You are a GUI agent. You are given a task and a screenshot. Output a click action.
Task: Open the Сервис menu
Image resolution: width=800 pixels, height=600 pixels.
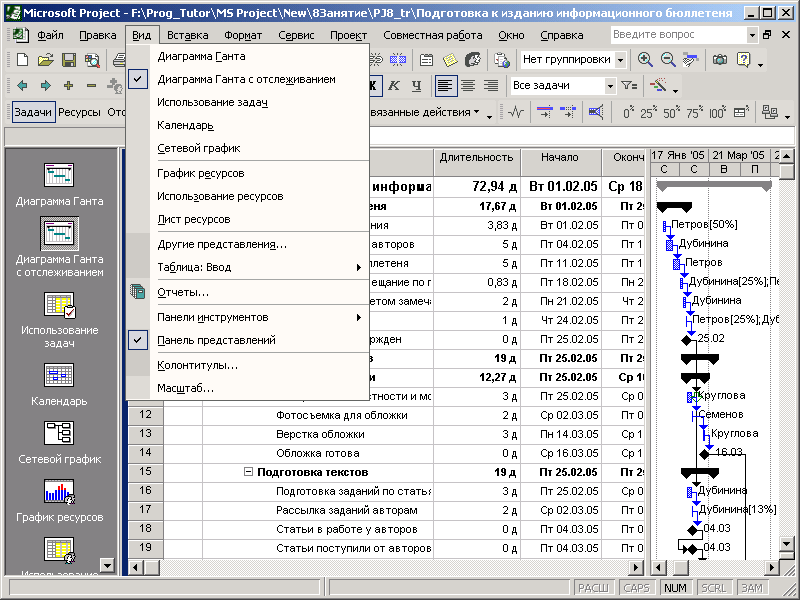tap(296, 35)
